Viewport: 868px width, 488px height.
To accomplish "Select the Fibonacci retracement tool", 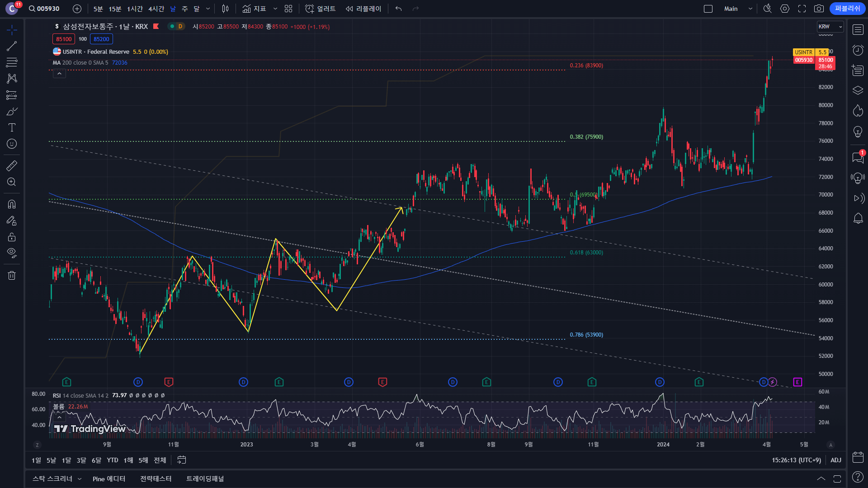I will [12, 62].
